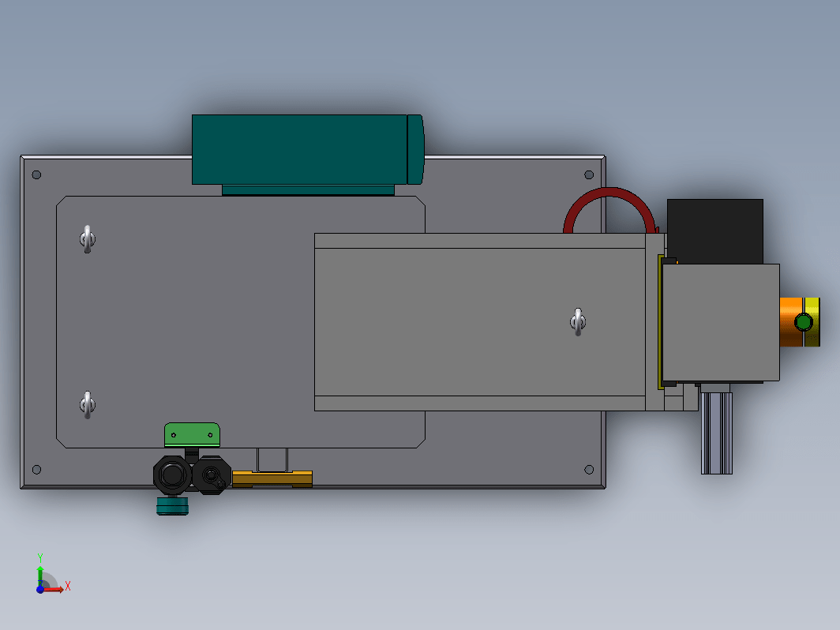Viewport: 840px width, 630px height.
Task: Click the teal motor's rounded end cap
Action: click(416, 149)
